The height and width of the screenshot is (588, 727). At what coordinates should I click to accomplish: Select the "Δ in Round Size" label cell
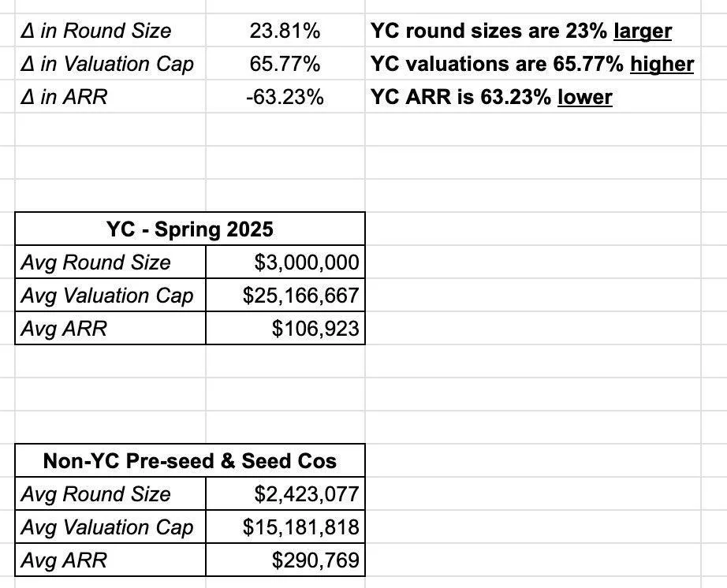(x=95, y=31)
